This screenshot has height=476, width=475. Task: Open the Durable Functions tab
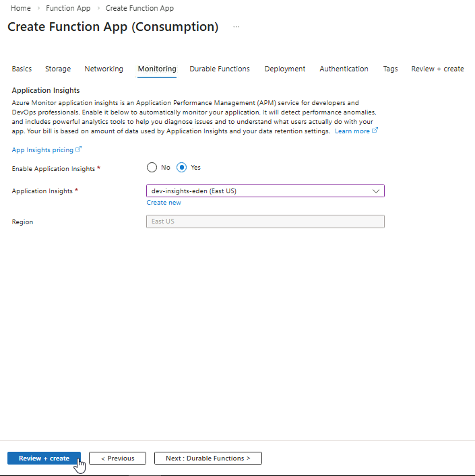tap(220, 69)
